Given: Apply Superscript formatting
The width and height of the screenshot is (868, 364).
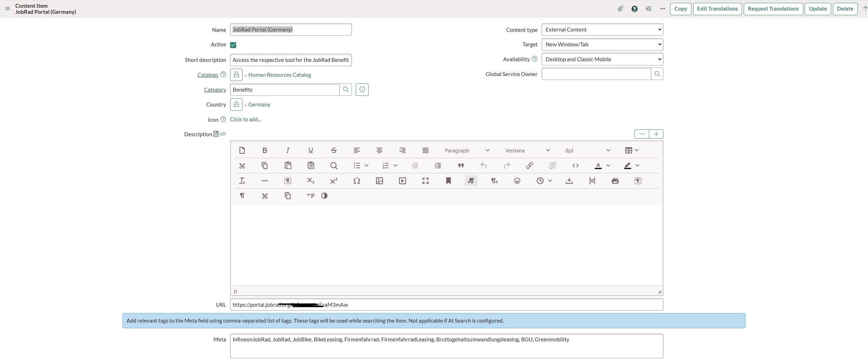Looking at the screenshot, I should (x=333, y=181).
